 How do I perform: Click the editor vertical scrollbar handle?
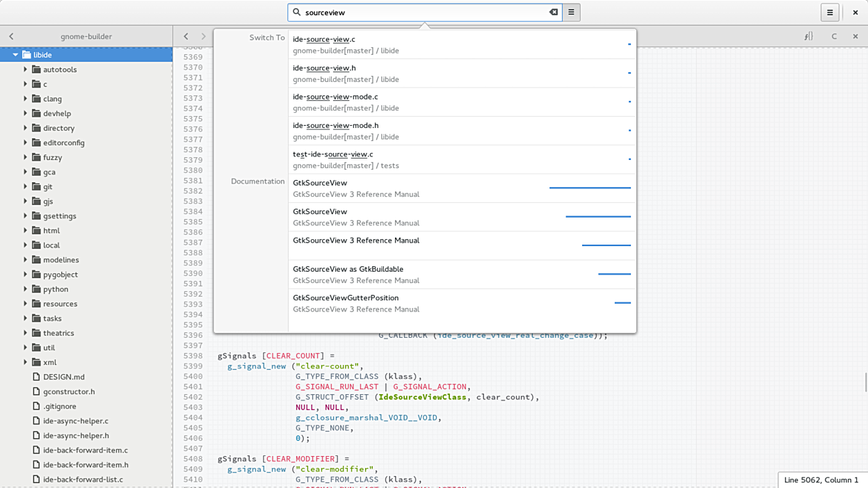pos(865,382)
